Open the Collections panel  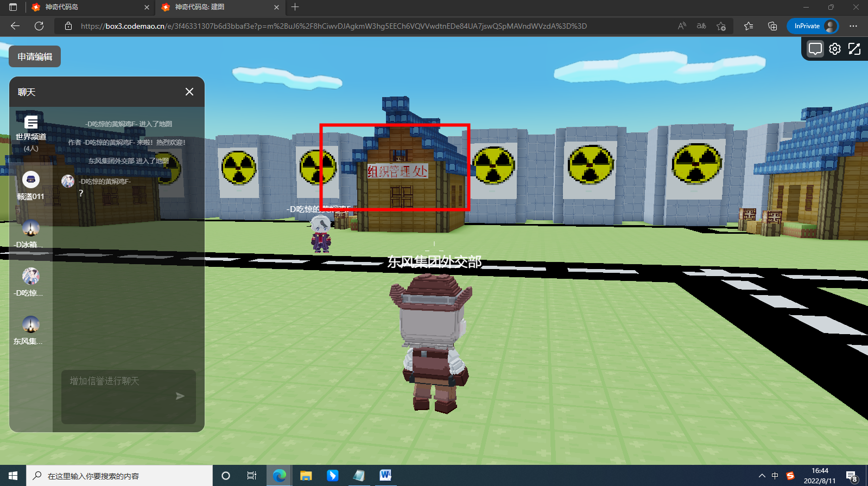click(772, 26)
